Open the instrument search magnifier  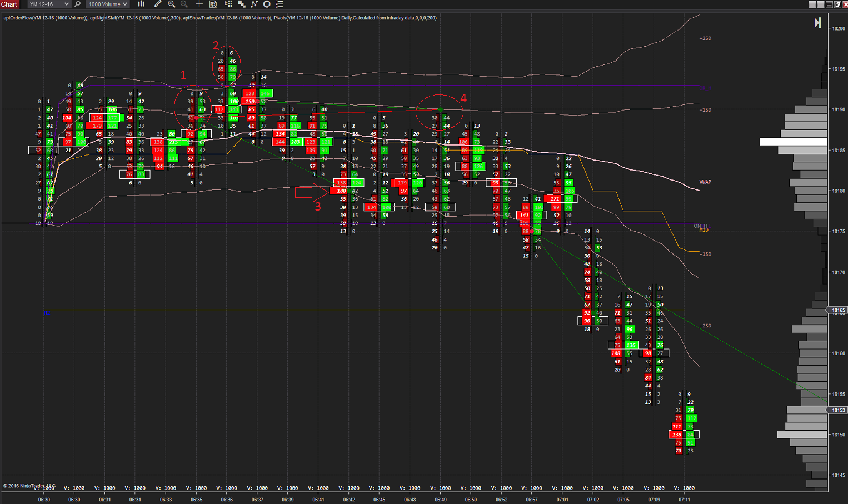coord(77,4)
